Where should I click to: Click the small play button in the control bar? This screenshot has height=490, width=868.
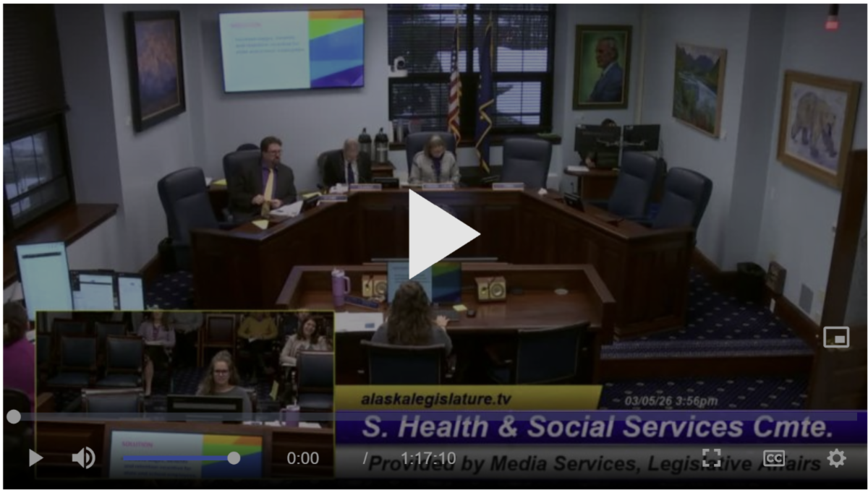pyautogui.click(x=35, y=457)
